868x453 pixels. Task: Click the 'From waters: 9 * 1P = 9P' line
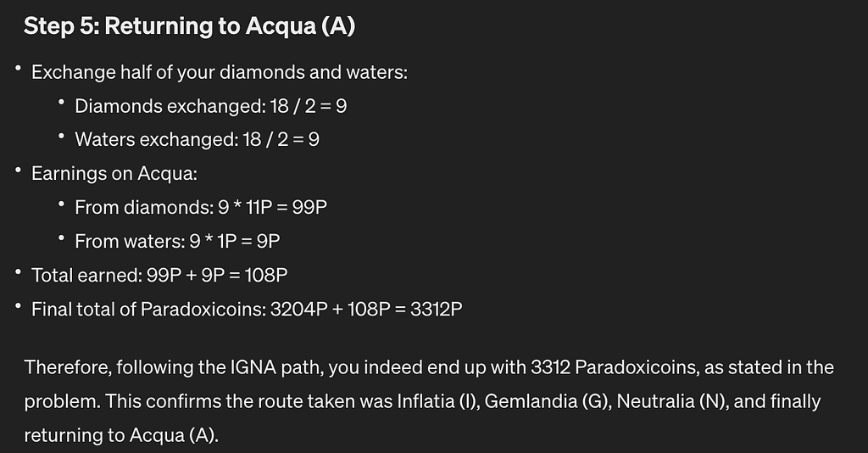tap(177, 242)
